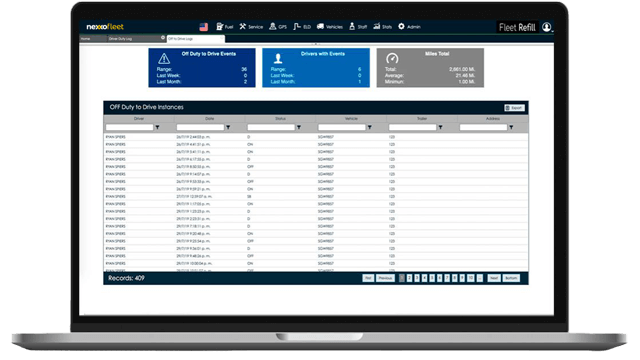Close the Driver Duty Log tab

(163, 38)
